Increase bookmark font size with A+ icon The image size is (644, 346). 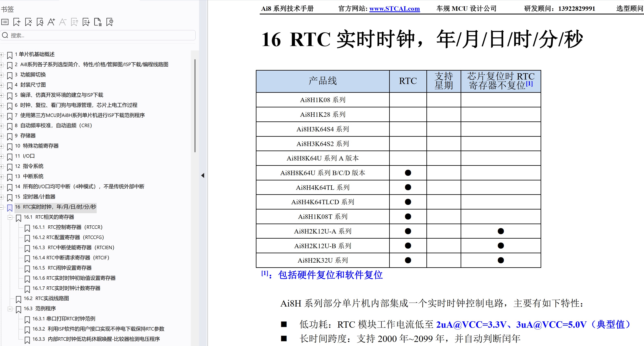[51, 22]
